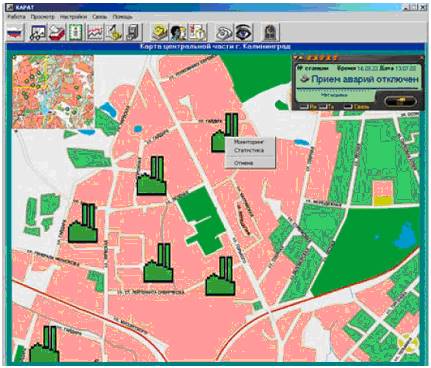Open the Работа menu
The image size is (431, 368).
click(x=17, y=17)
